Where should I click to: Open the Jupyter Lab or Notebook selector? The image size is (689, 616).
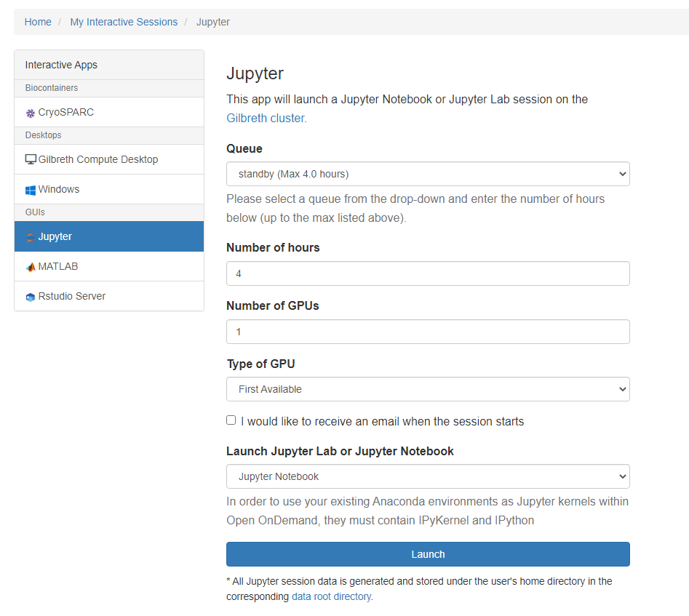tap(428, 476)
